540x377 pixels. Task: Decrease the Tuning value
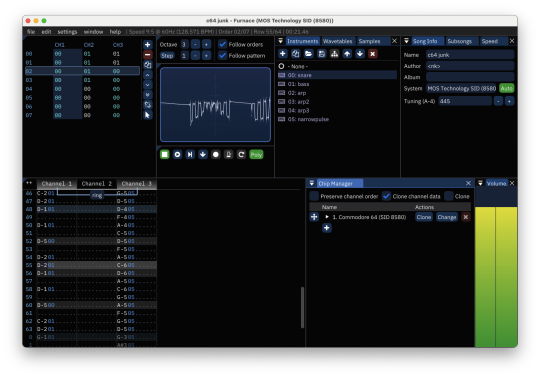[x=498, y=101]
